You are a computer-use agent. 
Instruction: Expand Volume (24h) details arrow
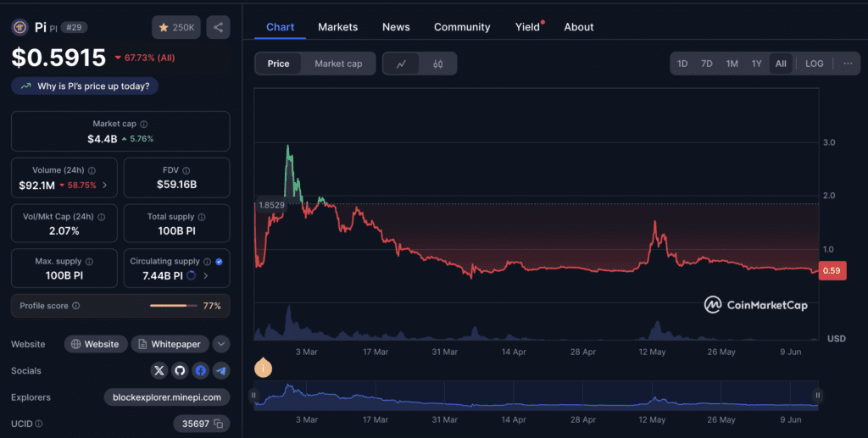coord(104,186)
